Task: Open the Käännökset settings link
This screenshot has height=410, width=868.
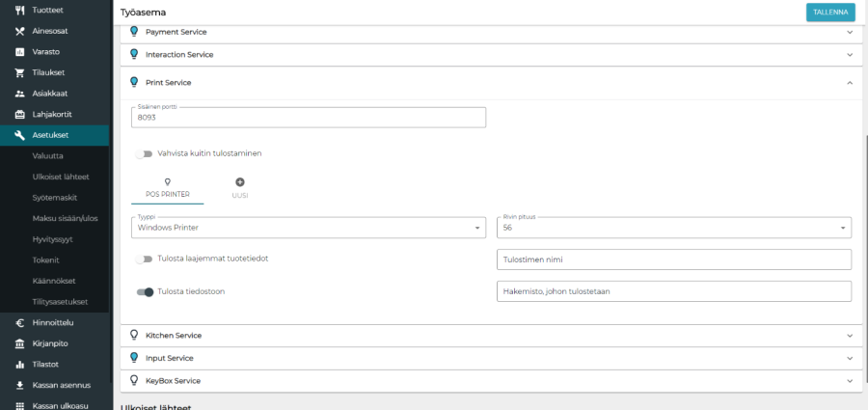Action: (x=54, y=281)
